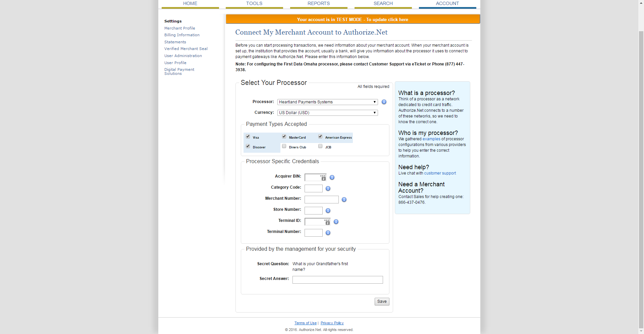Click the password manager icon in Acquirer BIN field
The image size is (644, 334).
323,178
